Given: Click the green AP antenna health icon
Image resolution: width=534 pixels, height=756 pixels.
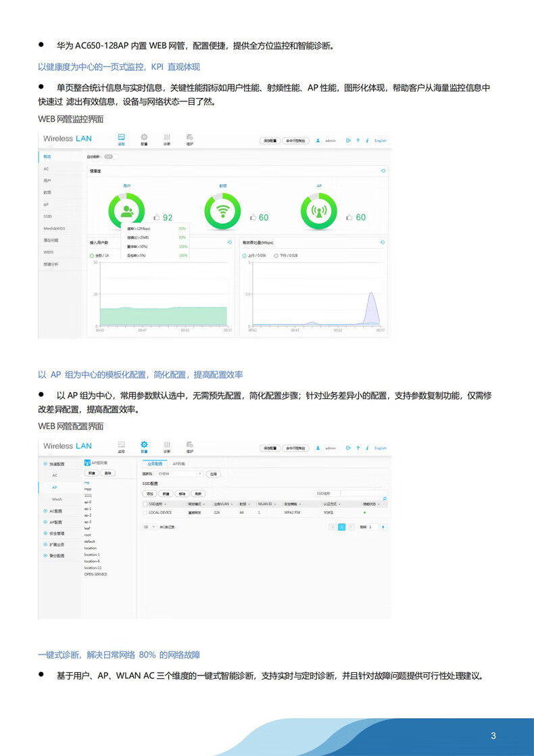Looking at the screenshot, I should tap(318, 212).
